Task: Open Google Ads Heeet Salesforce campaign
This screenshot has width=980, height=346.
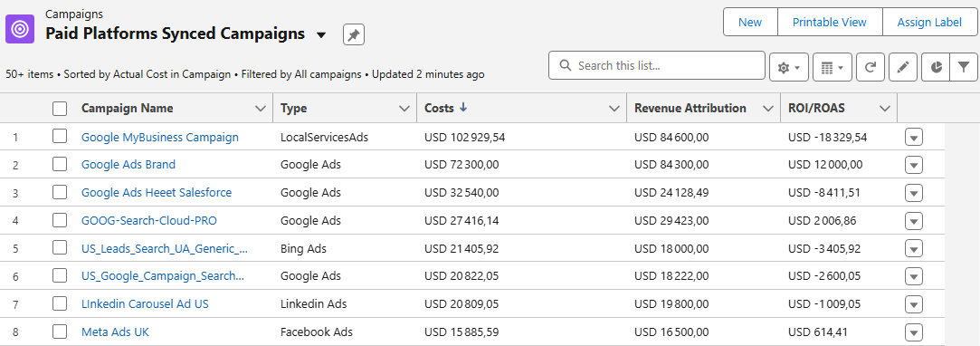Action: coord(157,193)
